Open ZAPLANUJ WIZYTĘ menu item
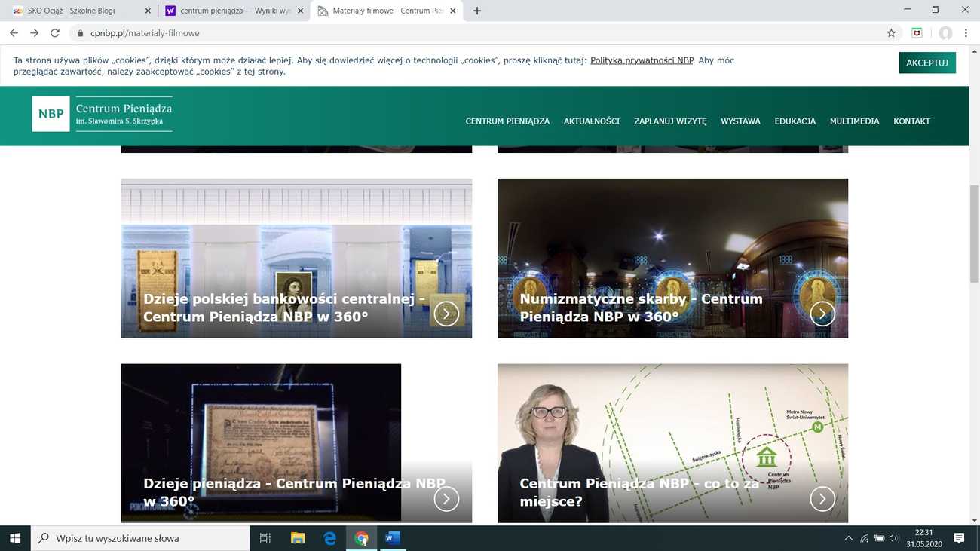Image resolution: width=980 pixels, height=551 pixels. (670, 121)
